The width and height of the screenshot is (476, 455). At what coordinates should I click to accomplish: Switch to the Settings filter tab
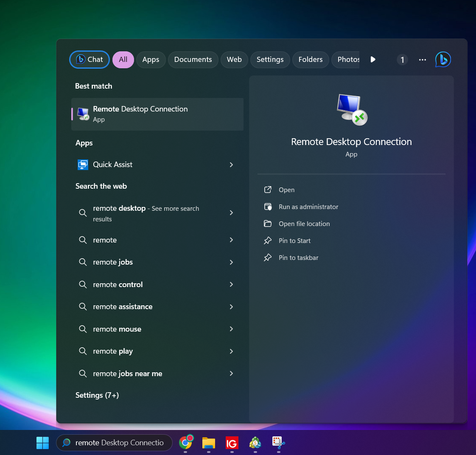pyautogui.click(x=270, y=60)
